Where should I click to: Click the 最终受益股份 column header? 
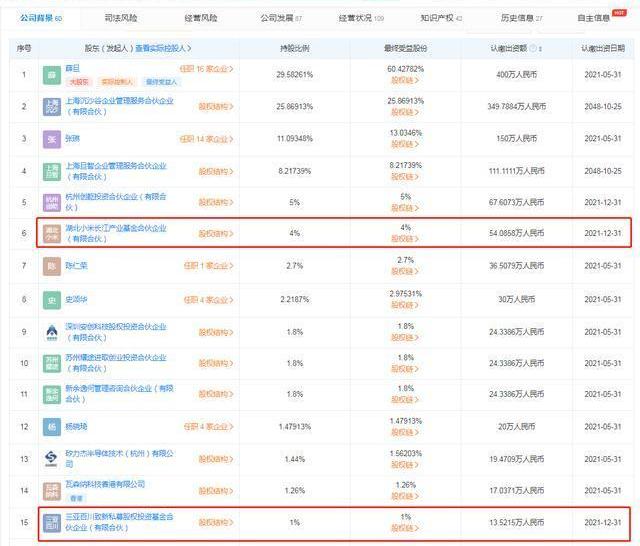[x=405, y=49]
